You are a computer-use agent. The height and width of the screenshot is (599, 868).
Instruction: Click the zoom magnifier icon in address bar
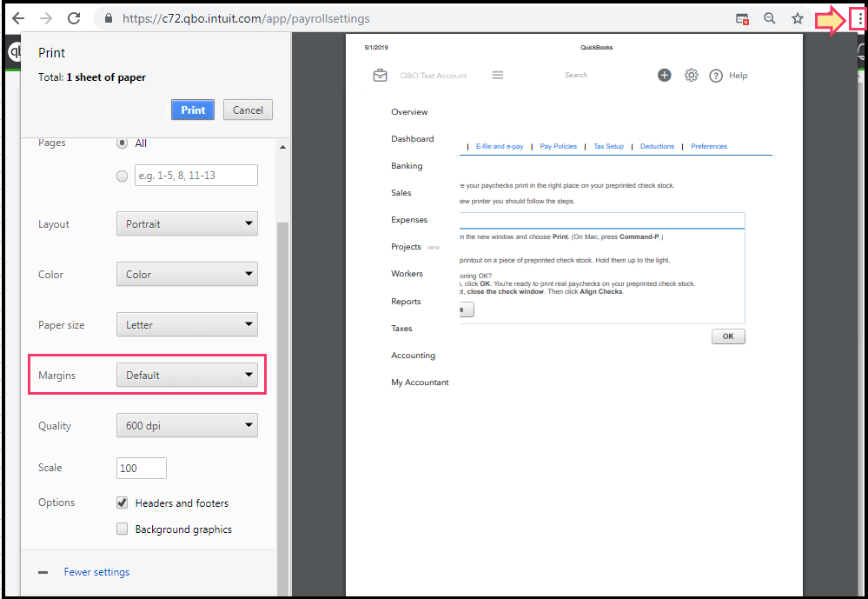click(x=770, y=18)
